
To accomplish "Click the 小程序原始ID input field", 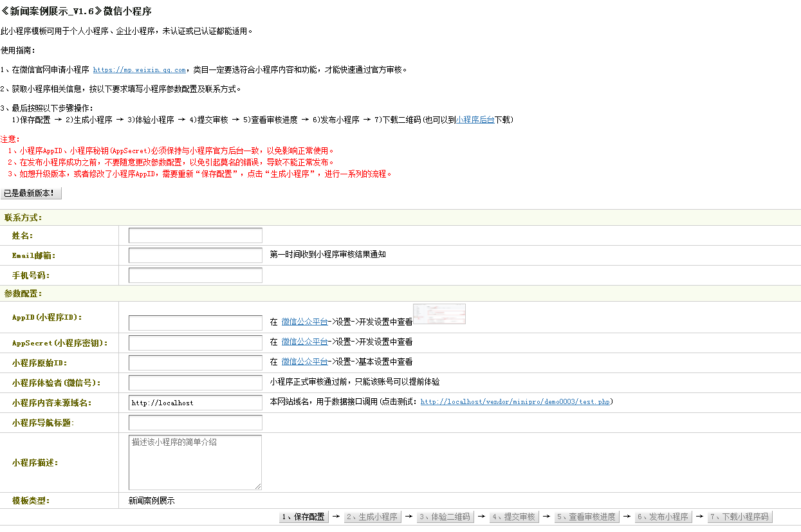I will click(x=195, y=363).
